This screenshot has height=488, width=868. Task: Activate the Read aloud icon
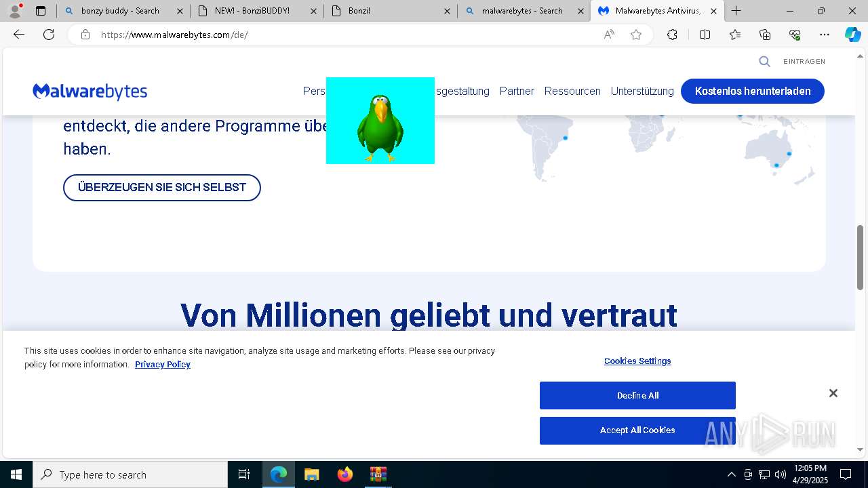click(609, 35)
